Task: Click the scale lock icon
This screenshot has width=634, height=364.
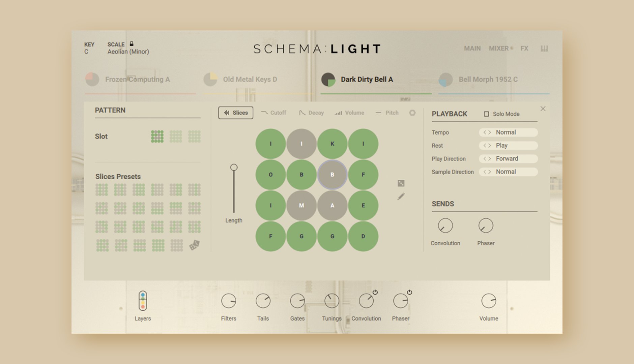Action: coord(132,44)
